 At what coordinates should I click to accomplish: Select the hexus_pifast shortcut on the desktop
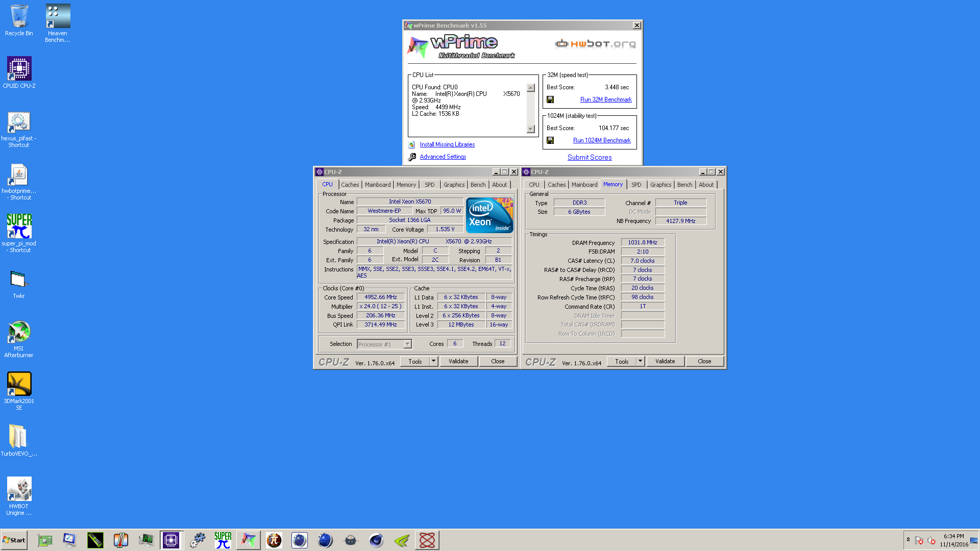point(19,130)
